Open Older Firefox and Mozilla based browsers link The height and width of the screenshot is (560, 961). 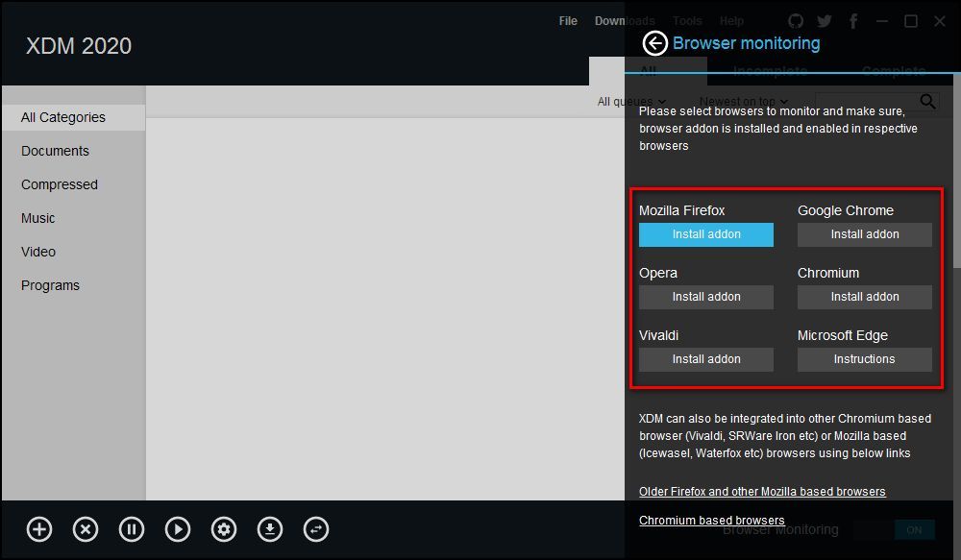tap(762, 492)
